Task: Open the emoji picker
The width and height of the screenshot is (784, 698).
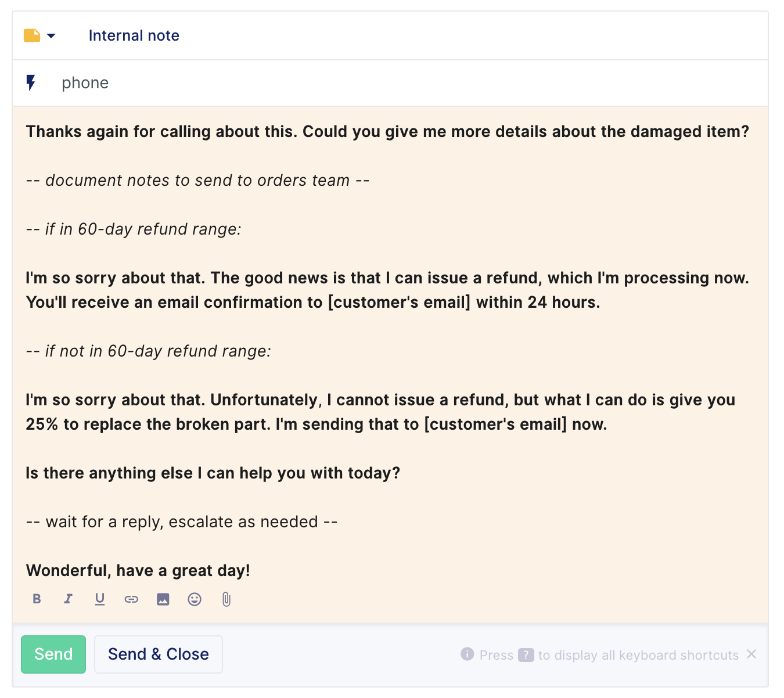Action: 195,599
